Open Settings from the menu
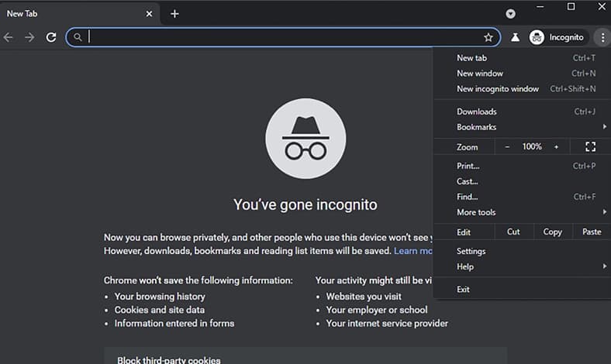This screenshot has height=364, width=611. tap(522, 252)
